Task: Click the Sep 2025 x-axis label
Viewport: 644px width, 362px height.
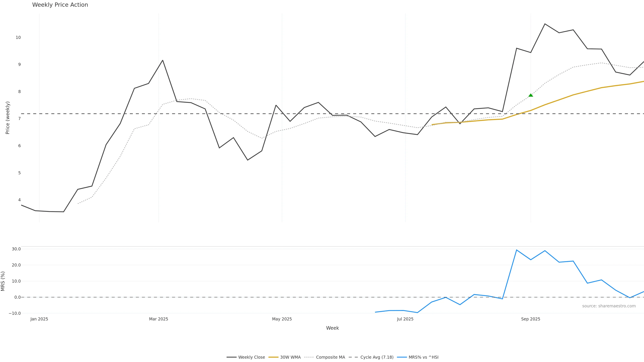Action: click(530, 319)
